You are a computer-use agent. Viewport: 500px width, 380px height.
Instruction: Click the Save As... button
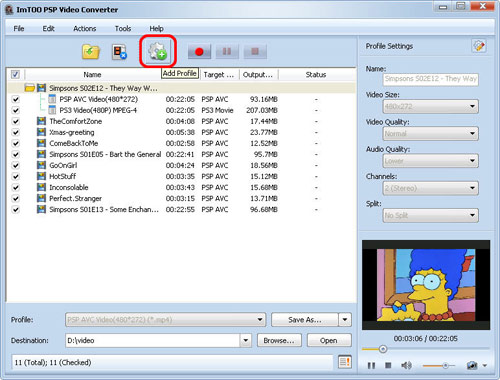click(305, 320)
